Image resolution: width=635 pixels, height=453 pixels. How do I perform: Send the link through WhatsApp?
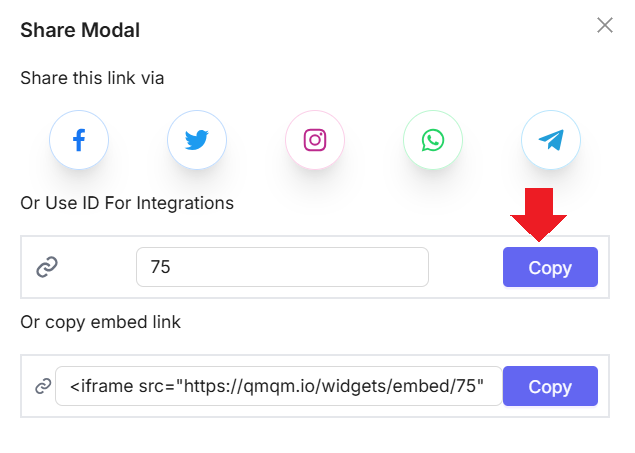click(433, 140)
